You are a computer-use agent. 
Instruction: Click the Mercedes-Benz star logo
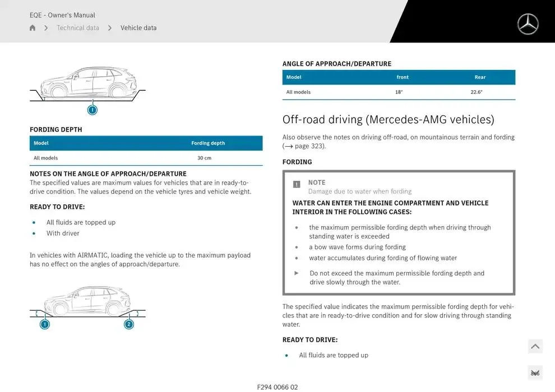click(528, 24)
